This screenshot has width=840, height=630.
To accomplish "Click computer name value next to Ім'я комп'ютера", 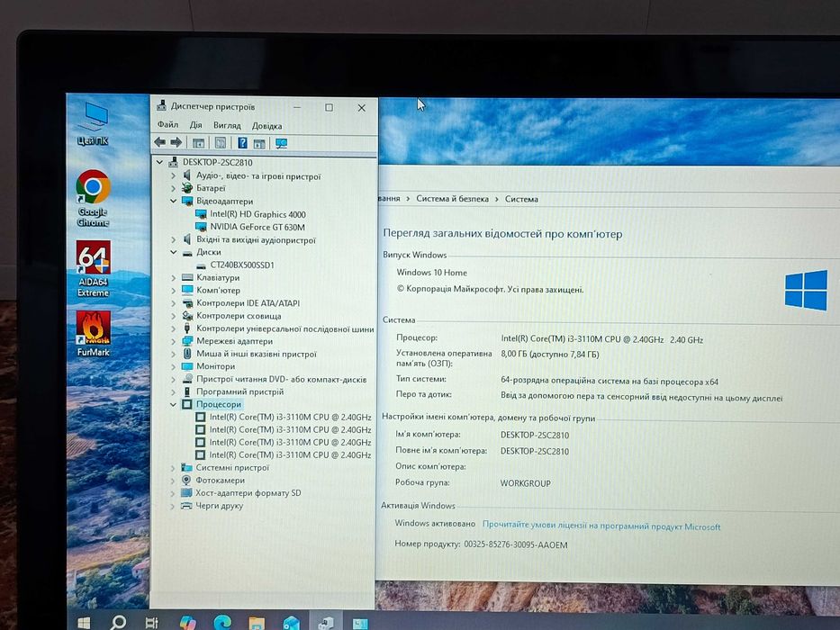I will [x=535, y=435].
